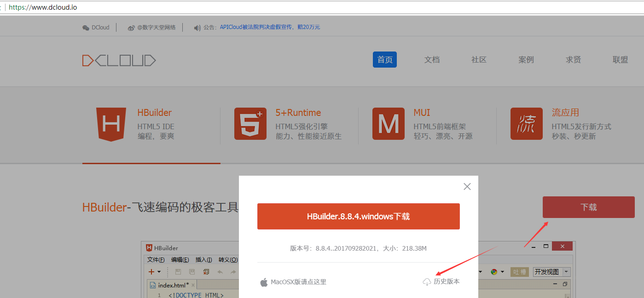This screenshot has width=644, height=298.
Task: Open the 开发视图 view dropdown
Action: click(567, 272)
